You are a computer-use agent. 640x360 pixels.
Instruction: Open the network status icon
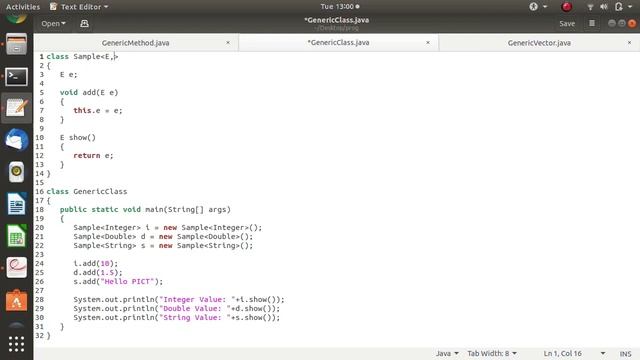click(590, 7)
